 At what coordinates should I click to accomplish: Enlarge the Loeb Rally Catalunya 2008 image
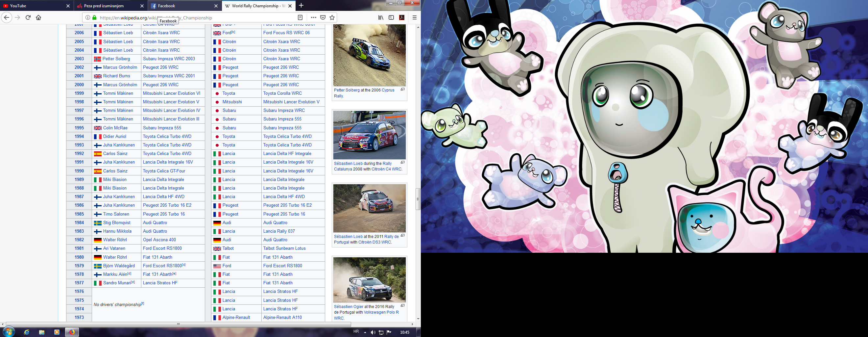[402, 163]
